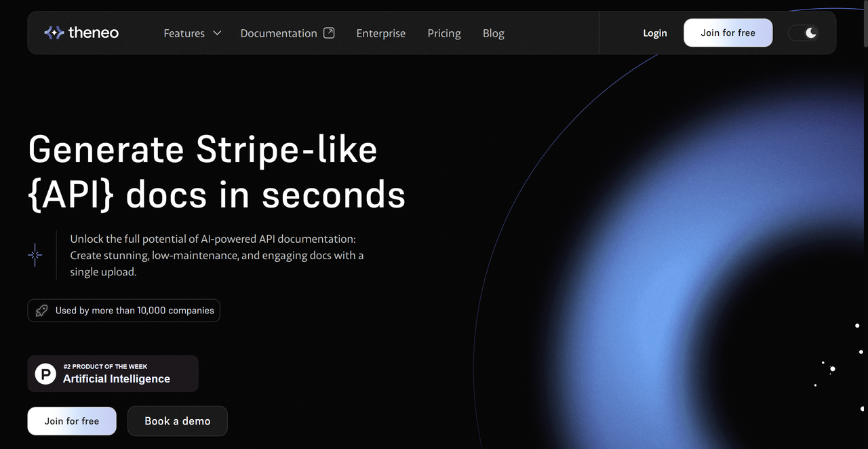The image size is (868, 449).
Task: Click the "Unlock the full potential" paragraph line
Action: click(213, 239)
